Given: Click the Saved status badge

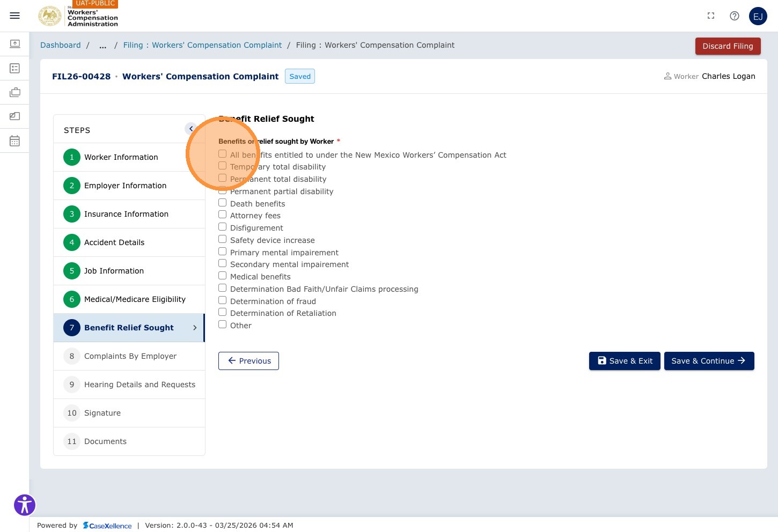Looking at the screenshot, I should click(300, 76).
